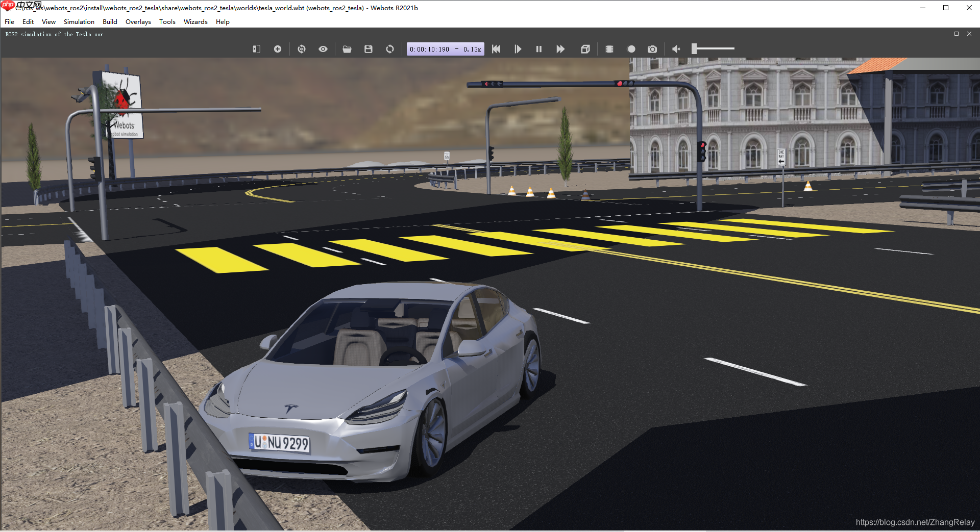Reset the simulation to start
This screenshot has width=980, height=532.
[x=496, y=49]
